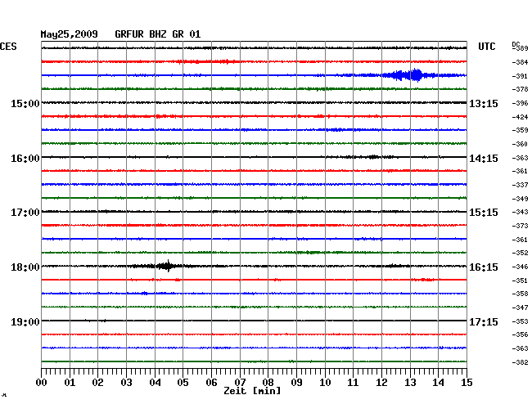Select the 16:00 local time label
Image resolution: width=532 pixels, height=404 pixels.
click(25, 159)
